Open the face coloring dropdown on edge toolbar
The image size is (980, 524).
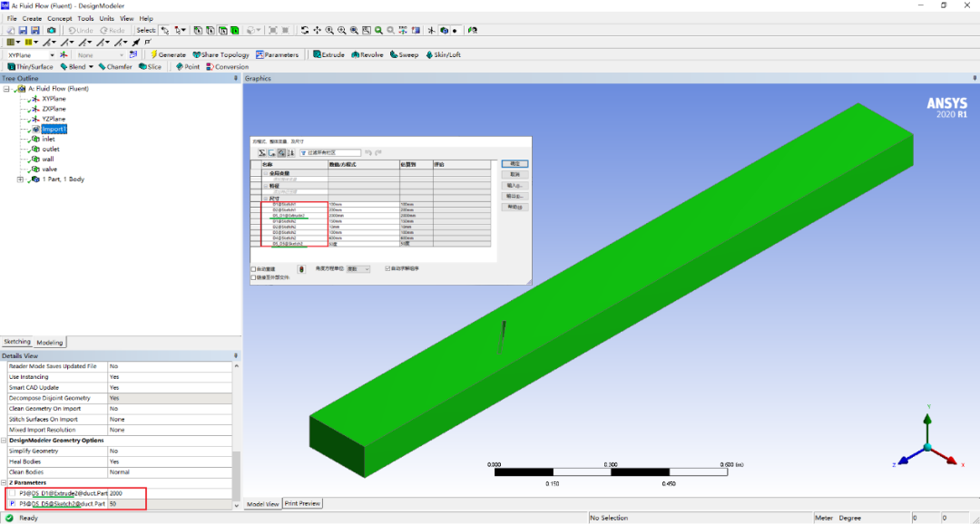click(17, 43)
